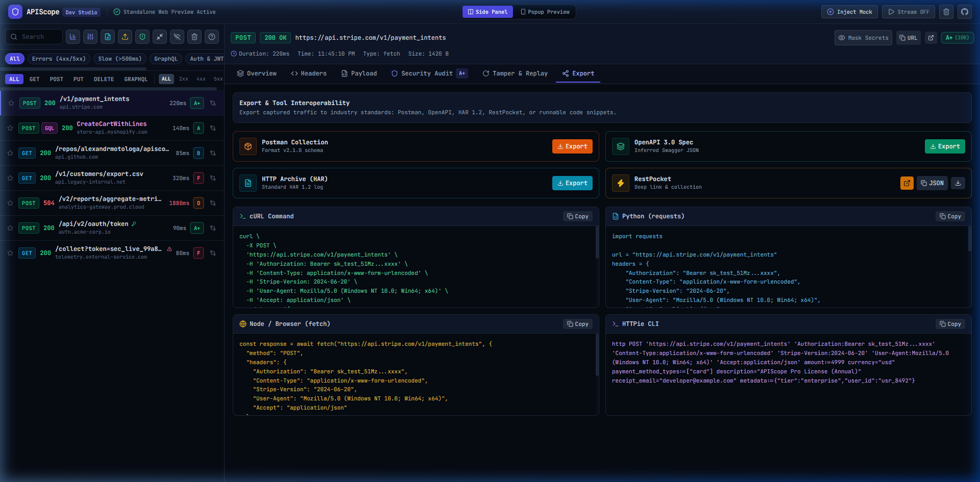Switch to the Headers tab
Screen dimensions: 980x482
(x=309, y=73)
